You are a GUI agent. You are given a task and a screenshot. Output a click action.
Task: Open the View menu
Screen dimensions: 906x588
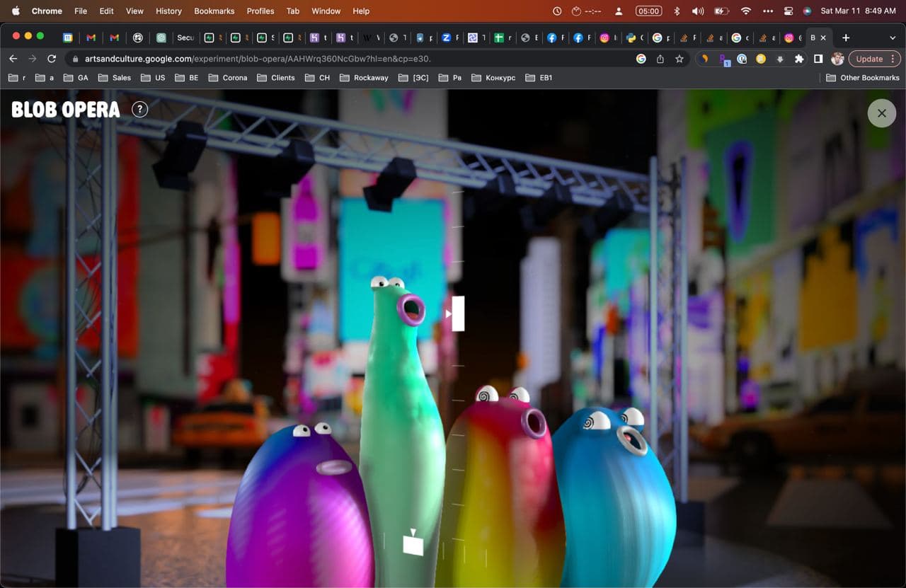[x=134, y=11]
